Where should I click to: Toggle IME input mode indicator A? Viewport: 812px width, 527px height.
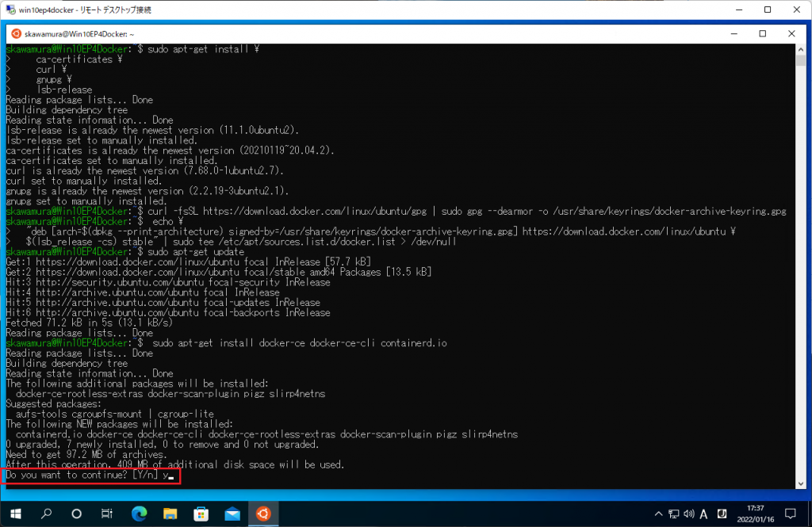[x=703, y=514]
